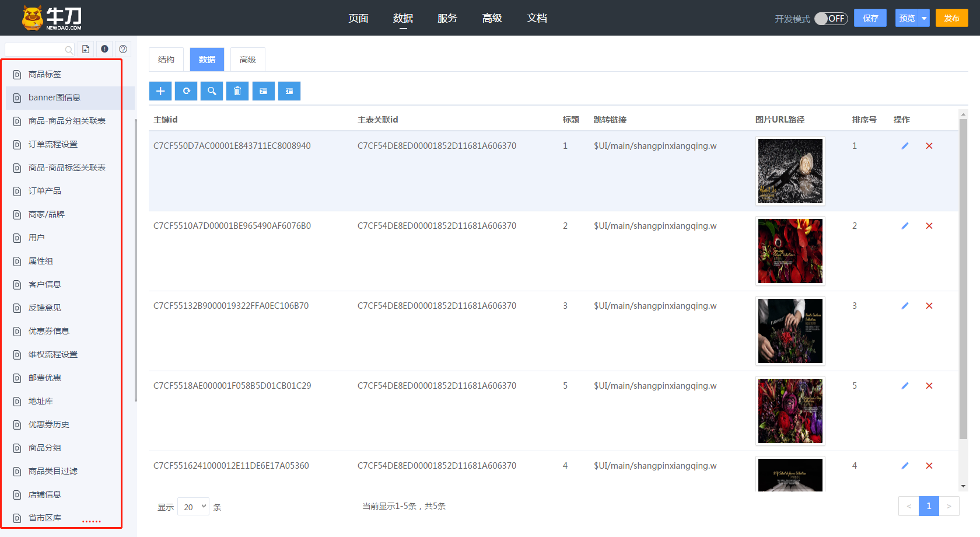The width and height of the screenshot is (980, 537).
Task: Open bouquet thumbnail of row 3
Action: pos(790,331)
